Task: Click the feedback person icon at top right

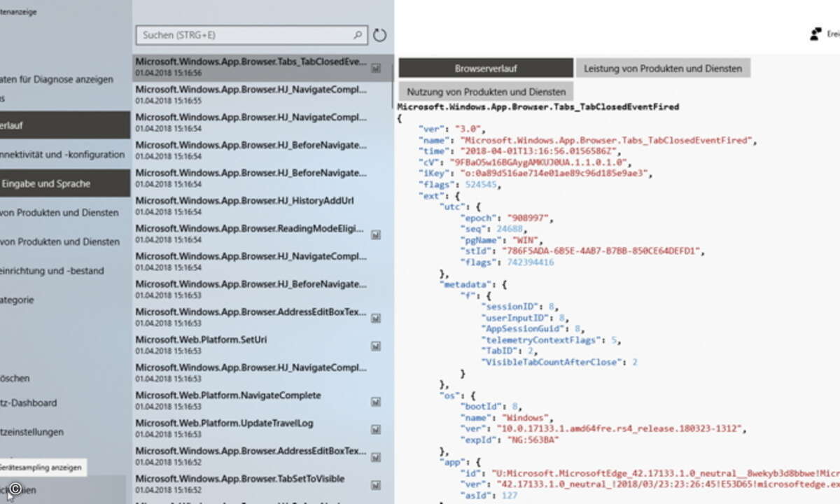Action: pos(815,34)
